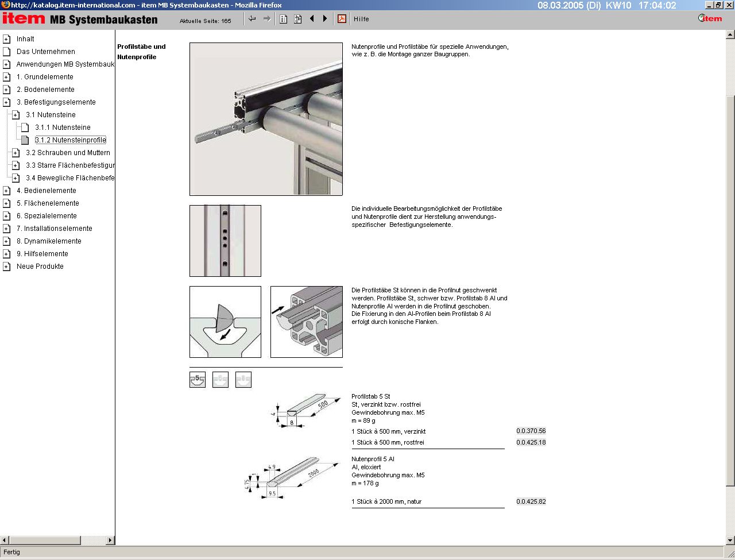735x560 pixels.
Task: Click the 'Aktuelle Seite: 165' indicator
Action: click(206, 21)
